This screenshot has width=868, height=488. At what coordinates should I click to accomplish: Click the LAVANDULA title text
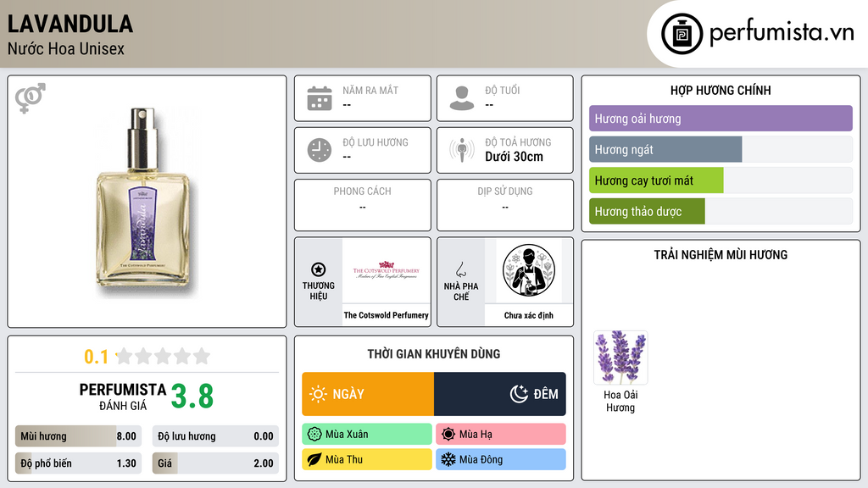(70, 24)
